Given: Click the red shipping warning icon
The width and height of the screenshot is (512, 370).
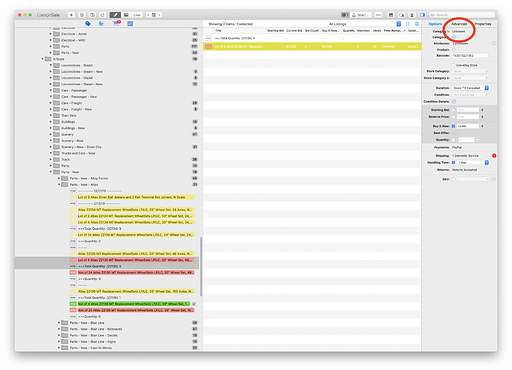Looking at the screenshot, I should click(x=494, y=156).
